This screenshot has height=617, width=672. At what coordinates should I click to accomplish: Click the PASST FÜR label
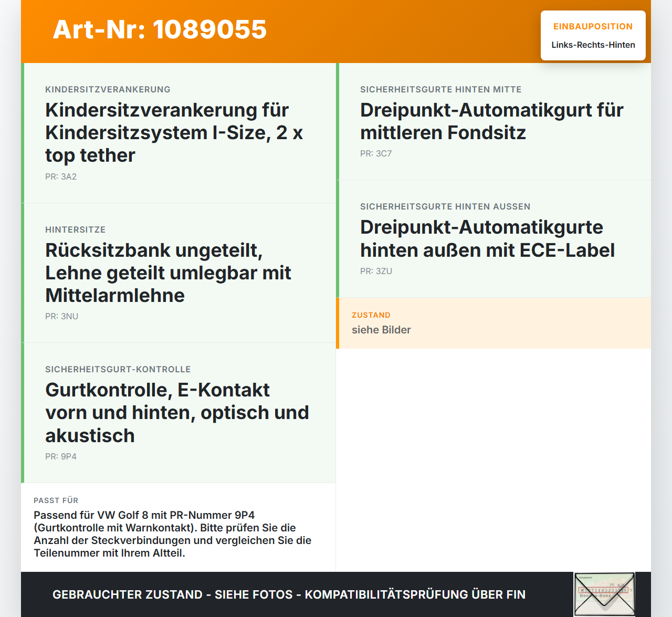(56, 500)
